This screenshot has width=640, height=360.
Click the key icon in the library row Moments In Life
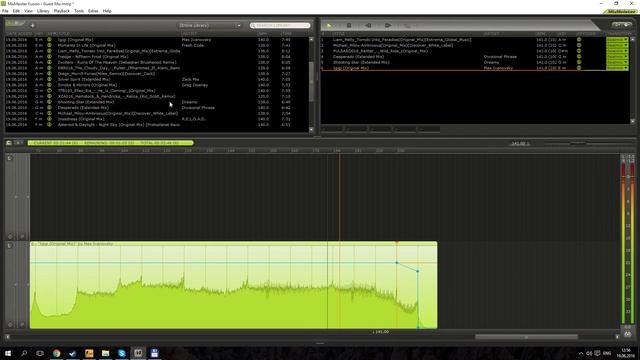click(x=49, y=45)
